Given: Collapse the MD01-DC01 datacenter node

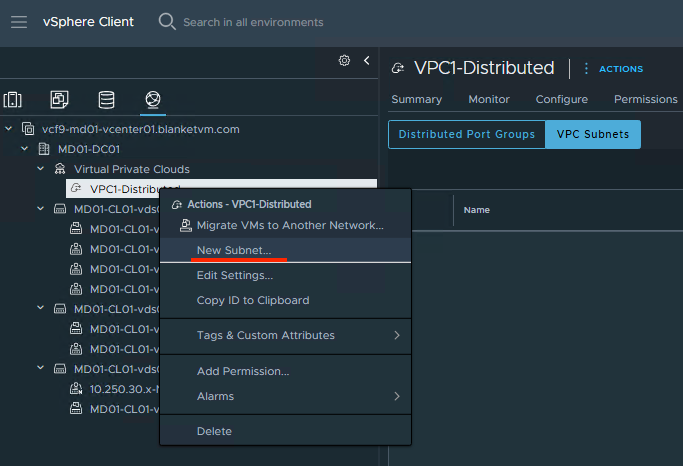Looking at the screenshot, I should tap(26, 149).
